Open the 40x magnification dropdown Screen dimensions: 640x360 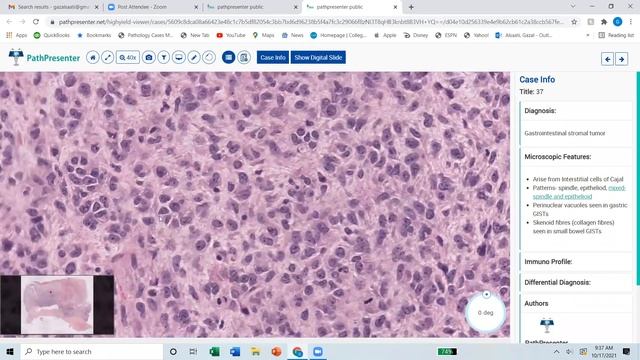coord(128,58)
